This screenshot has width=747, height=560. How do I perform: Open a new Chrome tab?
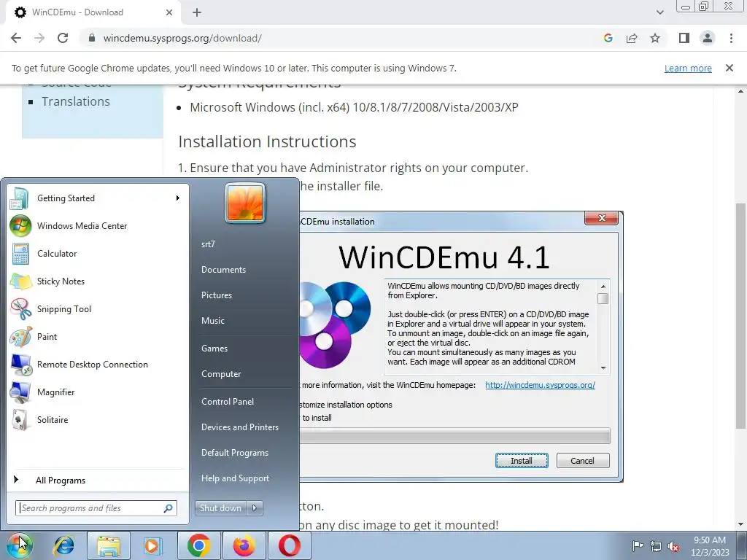(x=197, y=12)
